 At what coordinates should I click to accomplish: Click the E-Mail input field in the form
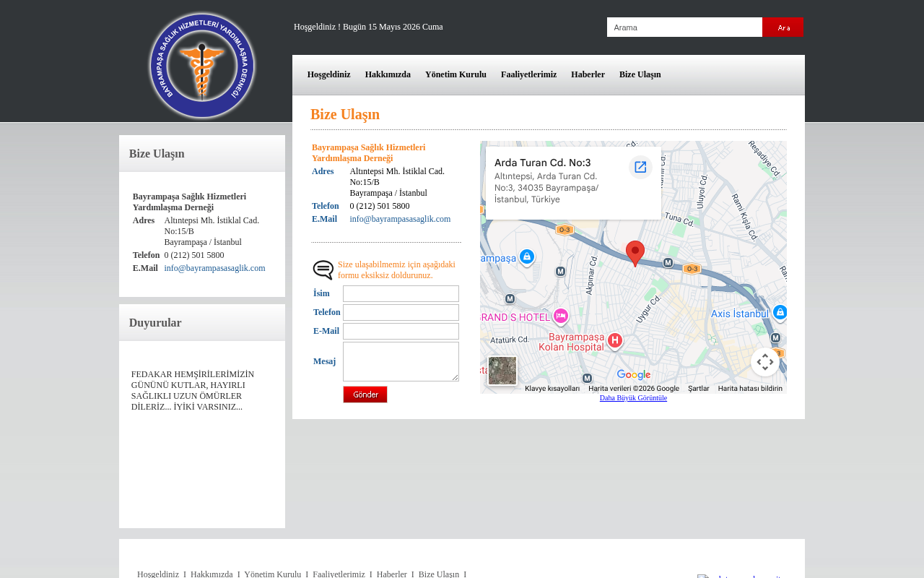[401, 331]
